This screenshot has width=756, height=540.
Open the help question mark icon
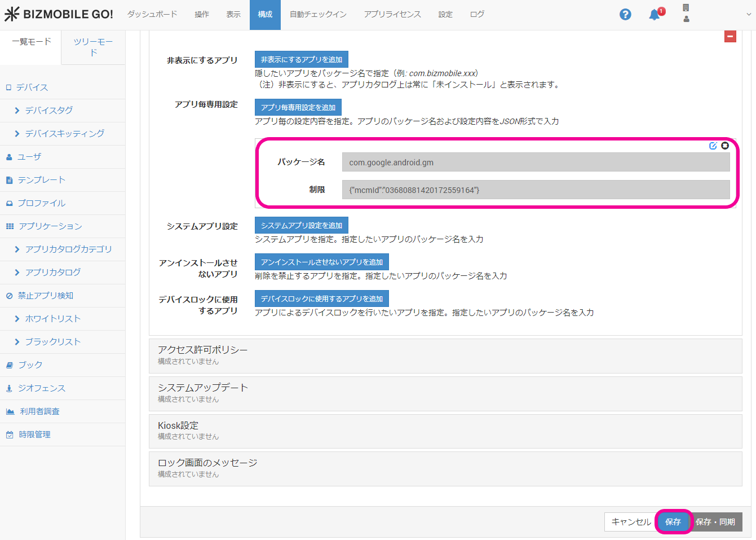pos(625,15)
